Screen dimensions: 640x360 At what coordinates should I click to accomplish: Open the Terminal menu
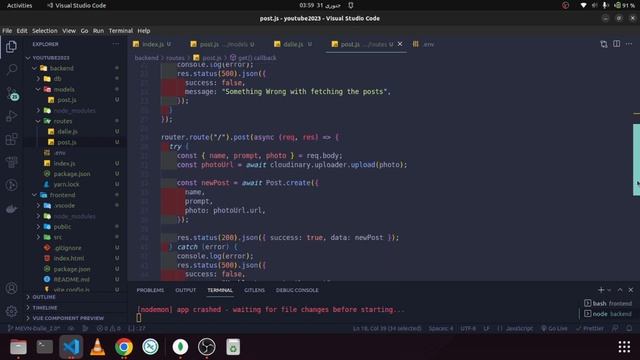coord(121,31)
